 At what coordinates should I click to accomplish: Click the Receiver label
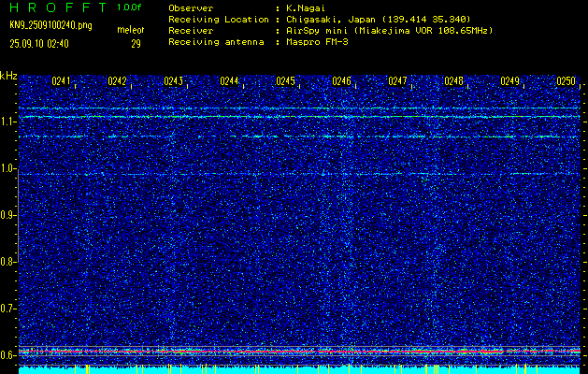tap(191, 31)
